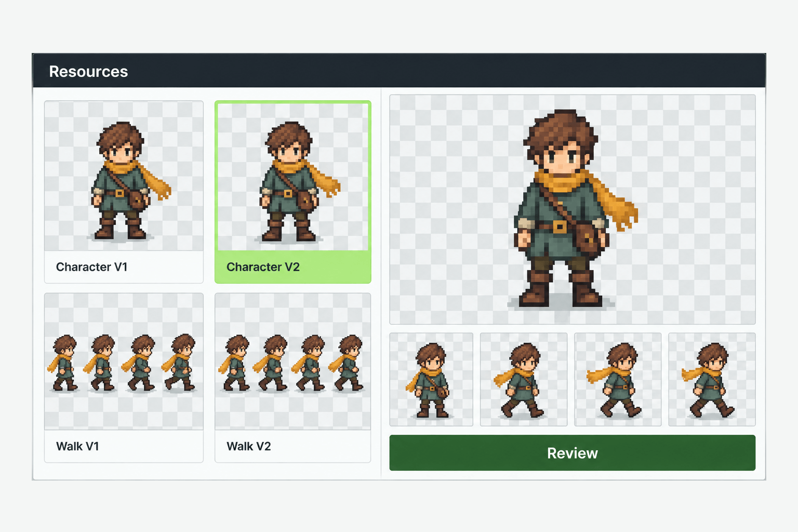Click the Resources panel title
The width and height of the screenshot is (798, 532).
click(88, 72)
